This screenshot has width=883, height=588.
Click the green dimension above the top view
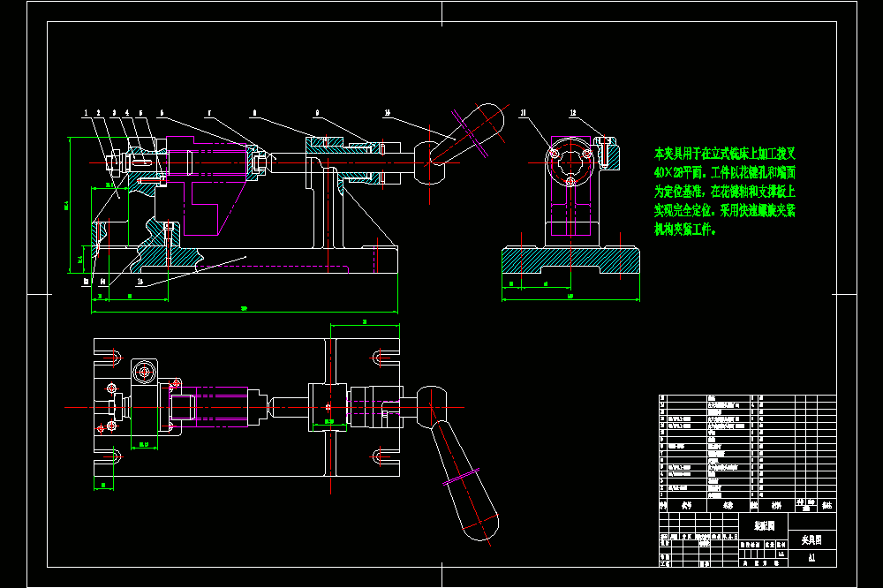pyautogui.click(x=365, y=323)
